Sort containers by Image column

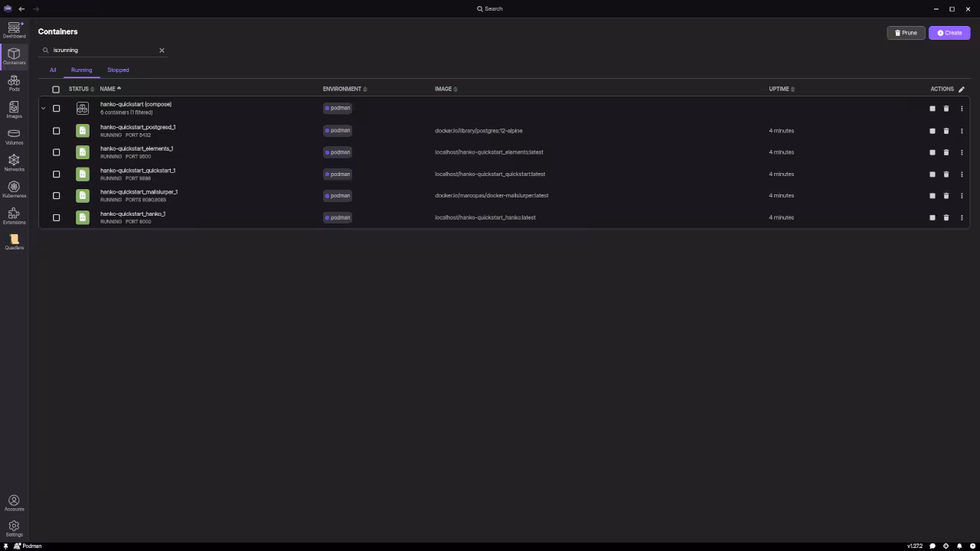pos(446,89)
